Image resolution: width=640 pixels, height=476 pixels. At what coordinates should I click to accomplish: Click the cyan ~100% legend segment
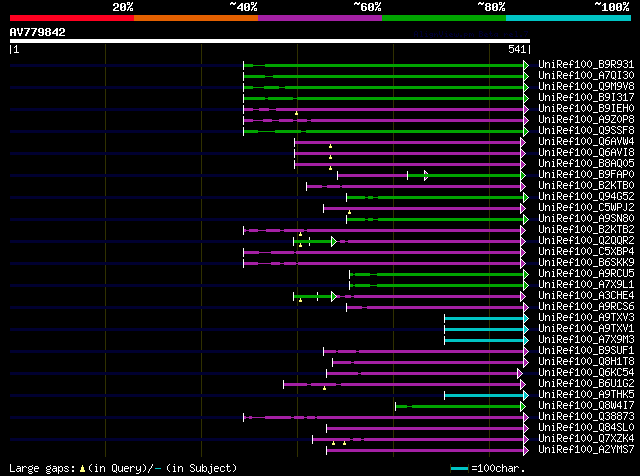(x=569, y=18)
